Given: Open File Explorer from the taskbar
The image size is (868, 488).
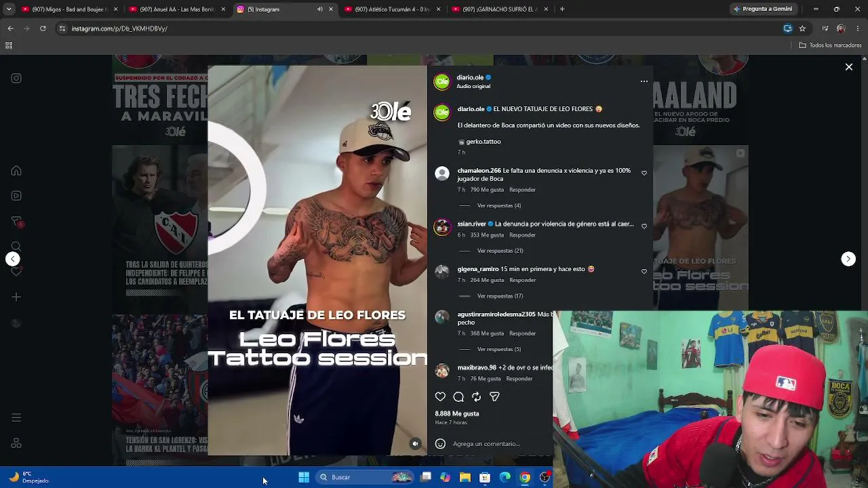Looking at the screenshot, I should tap(465, 477).
